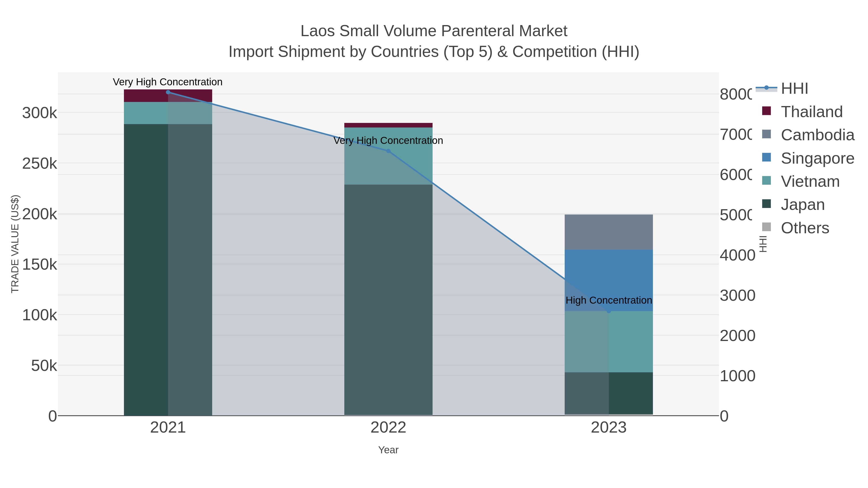Click subtitle 'Import Shipment by Countries (Top 5)'
Screen dimensions: 868x488
(360, 52)
